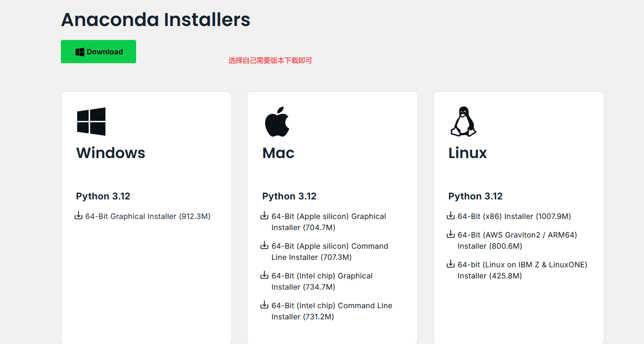Click download icon for Intel chip Graphical Installer
The height and width of the screenshot is (344, 644).
[x=264, y=275]
